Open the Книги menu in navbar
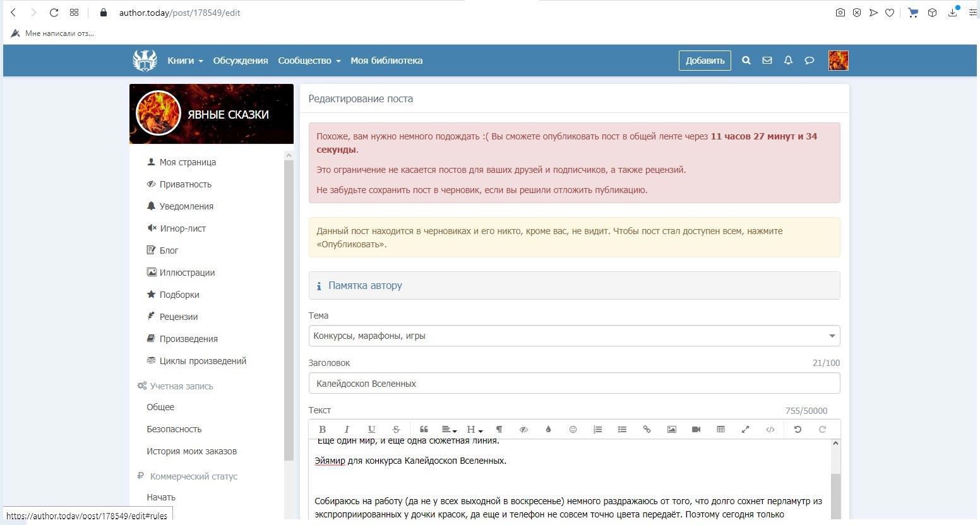 (184, 61)
